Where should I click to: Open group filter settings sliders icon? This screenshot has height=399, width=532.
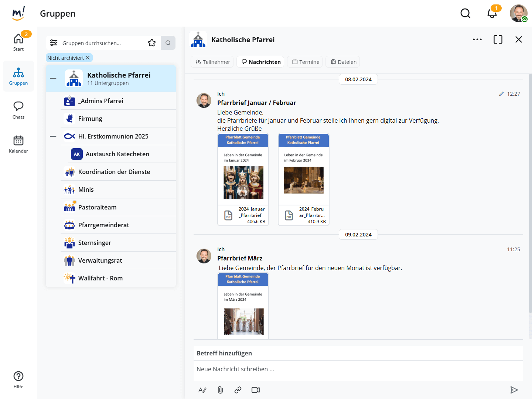click(x=54, y=43)
